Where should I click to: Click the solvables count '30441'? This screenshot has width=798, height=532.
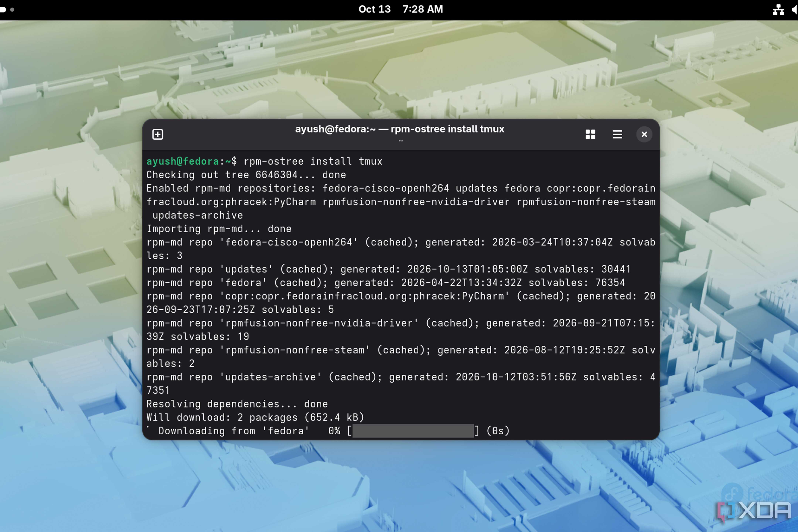[x=616, y=269]
